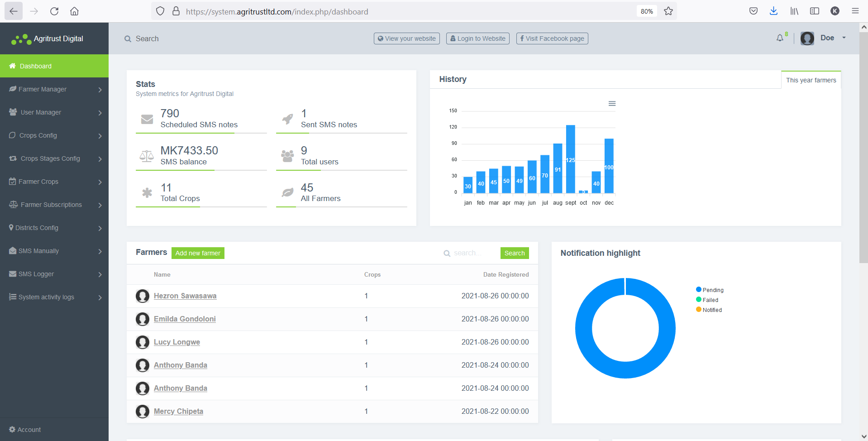Open the Mercy Chipeta farmer link
The width and height of the screenshot is (868, 441).
pyautogui.click(x=178, y=412)
